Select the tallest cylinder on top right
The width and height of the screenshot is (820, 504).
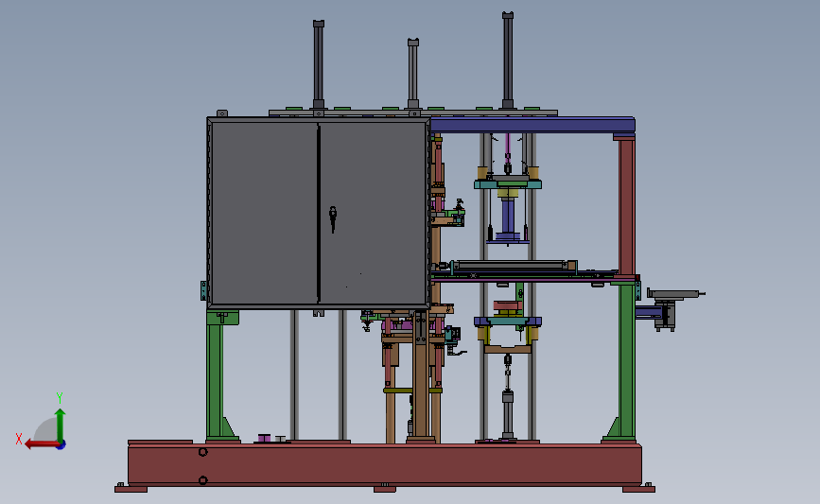click(508, 61)
